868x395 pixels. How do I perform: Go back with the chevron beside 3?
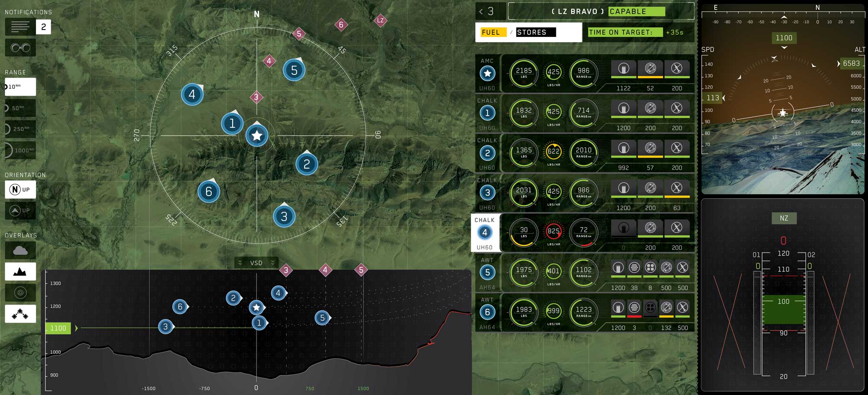click(x=481, y=12)
